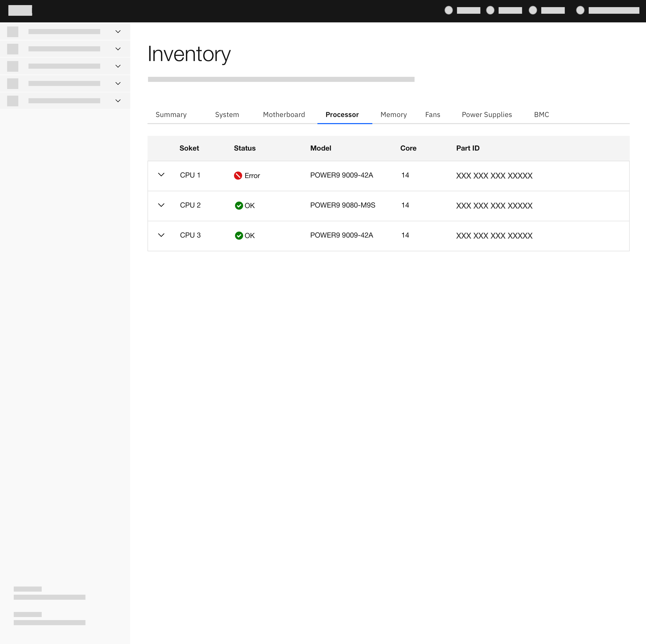Click the green OK icon for CPU 2
The width and height of the screenshot is (646, 644).
click(239, 206)
